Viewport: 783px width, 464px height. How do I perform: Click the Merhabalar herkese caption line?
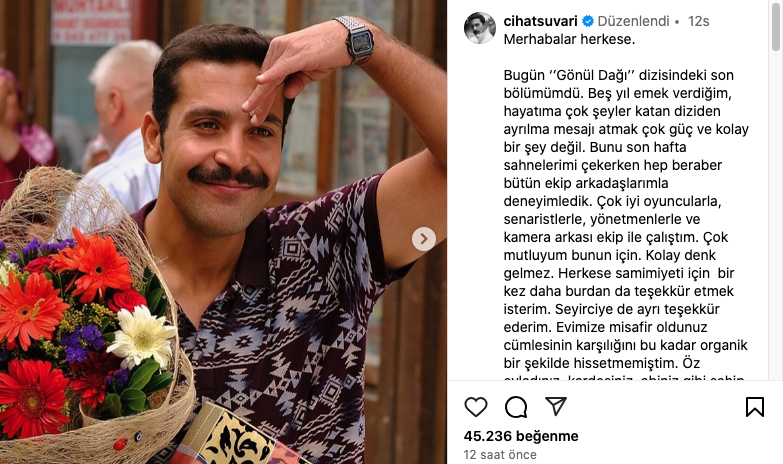coord(569,39)
